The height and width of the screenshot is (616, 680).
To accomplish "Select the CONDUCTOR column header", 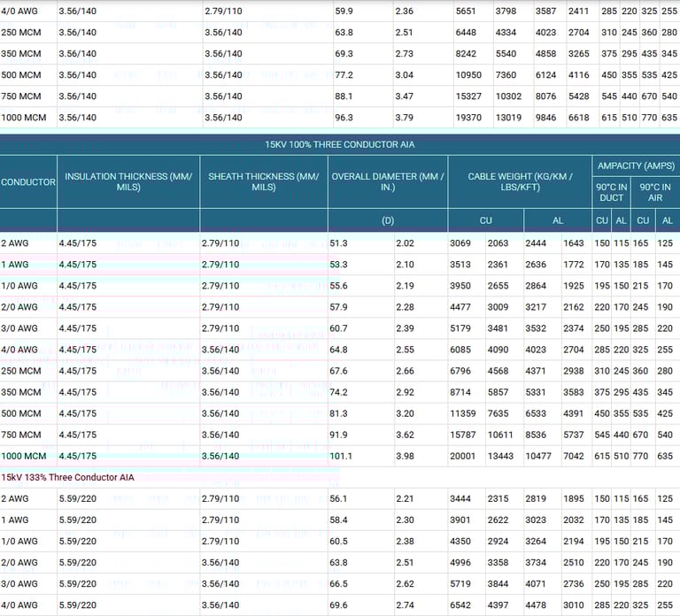I will (28, 181).
